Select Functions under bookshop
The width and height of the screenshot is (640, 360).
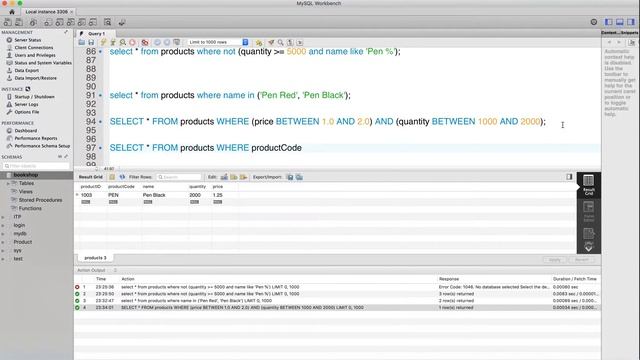(x=30, y=208)
